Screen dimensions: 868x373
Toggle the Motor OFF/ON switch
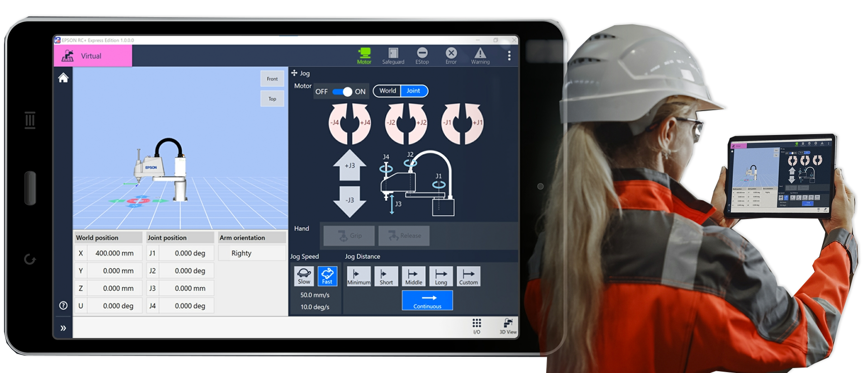pos(342,92)
